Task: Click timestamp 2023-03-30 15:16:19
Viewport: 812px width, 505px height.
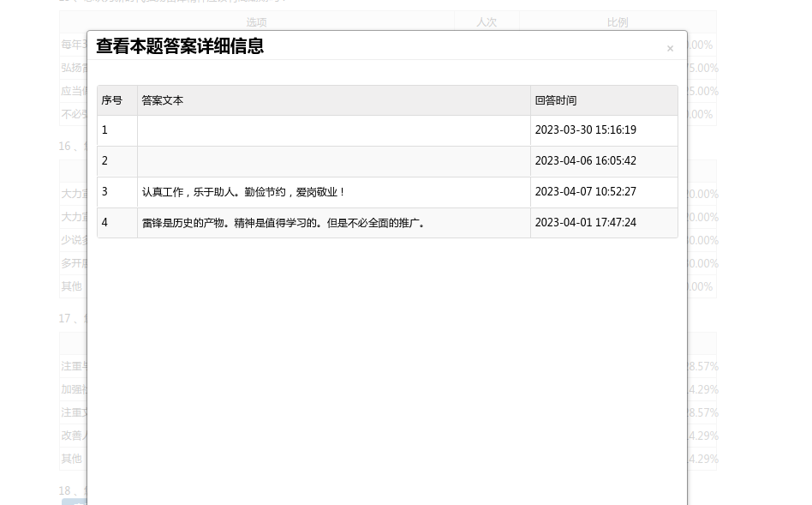Action: coord(586,130)
